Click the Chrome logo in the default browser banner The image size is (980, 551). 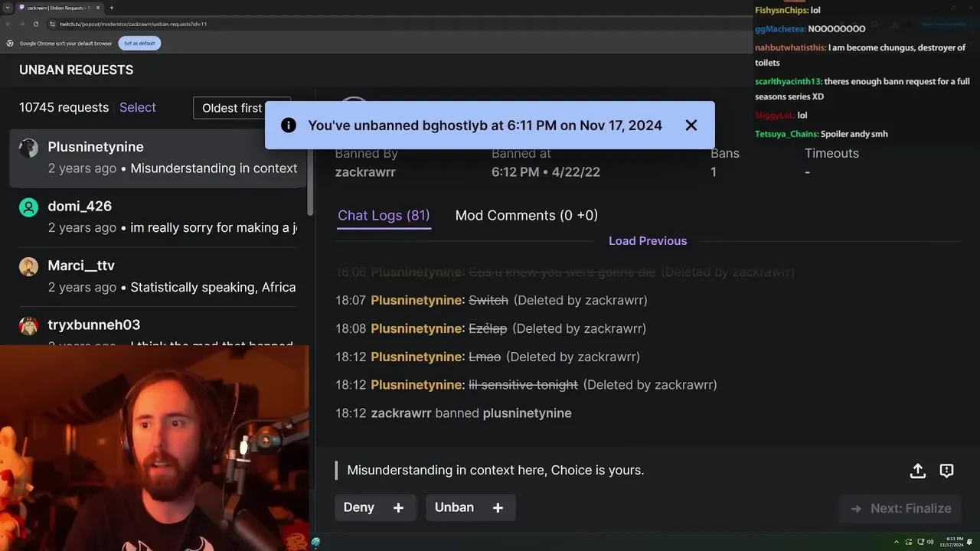(10, 44)
